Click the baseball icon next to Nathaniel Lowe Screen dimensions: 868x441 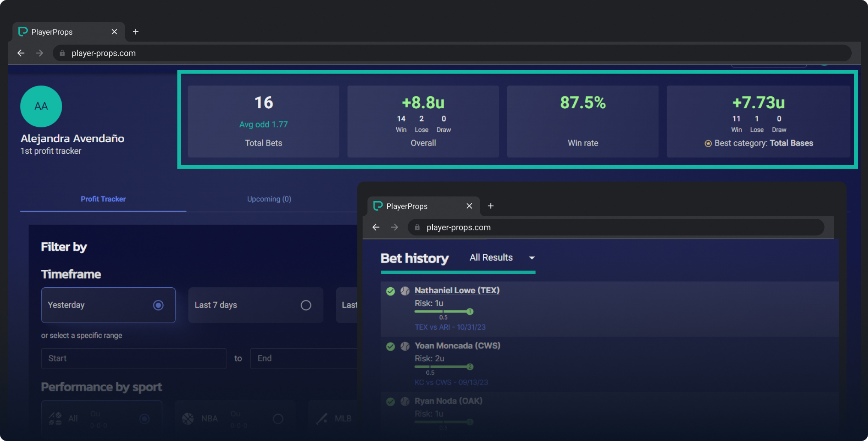point(405,291)
